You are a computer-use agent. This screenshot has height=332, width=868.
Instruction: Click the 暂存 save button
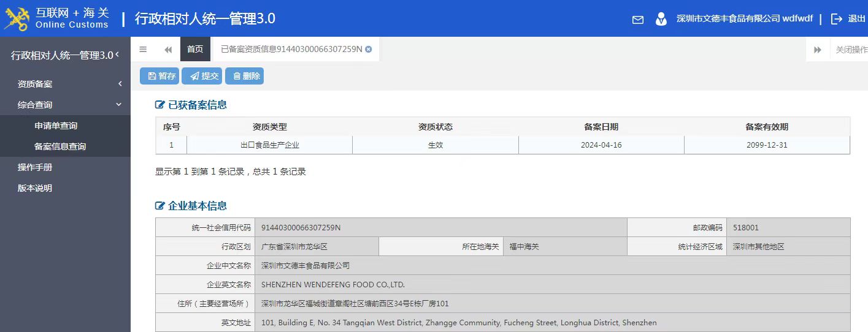tap(159, 76)
